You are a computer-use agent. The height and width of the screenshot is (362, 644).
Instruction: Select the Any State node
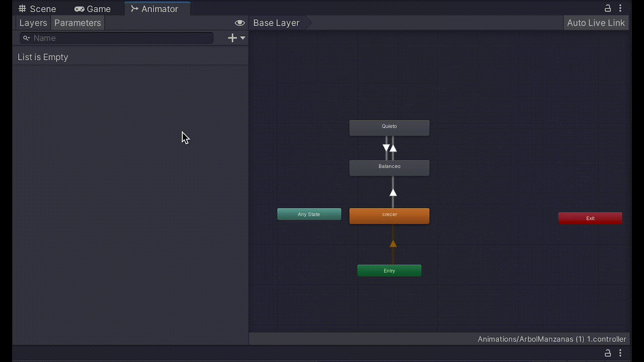click(x=309, y=214)
